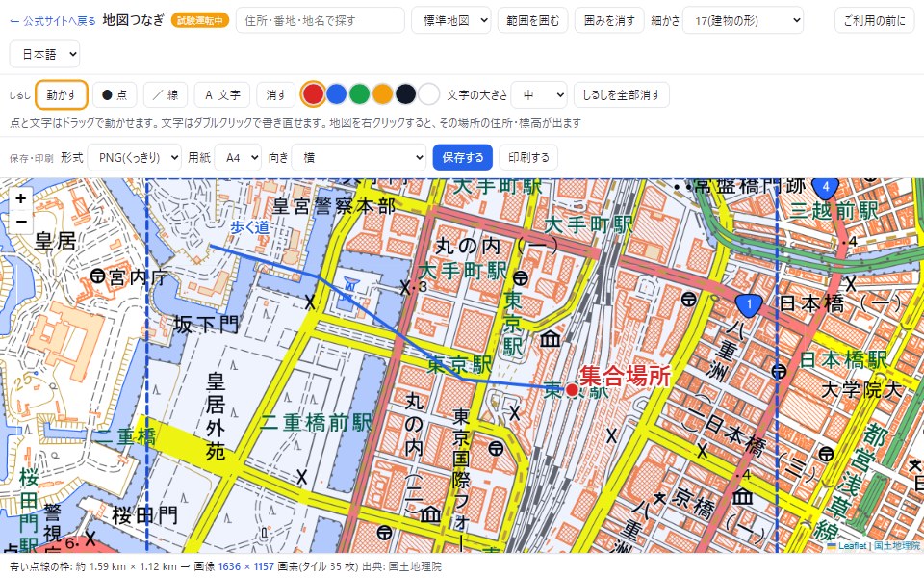The image size is (924, 578).
Task: Click the 印刷する print button
Action: (528, 157)
